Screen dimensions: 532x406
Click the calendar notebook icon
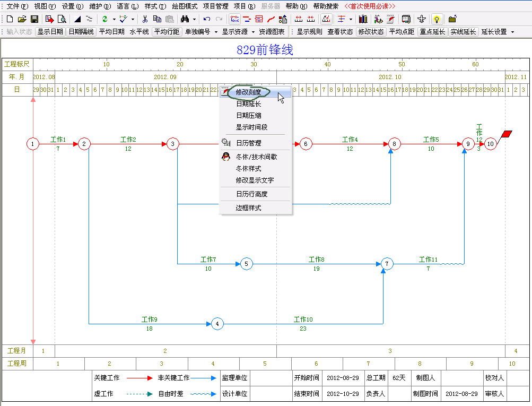(x=406, y=19)
